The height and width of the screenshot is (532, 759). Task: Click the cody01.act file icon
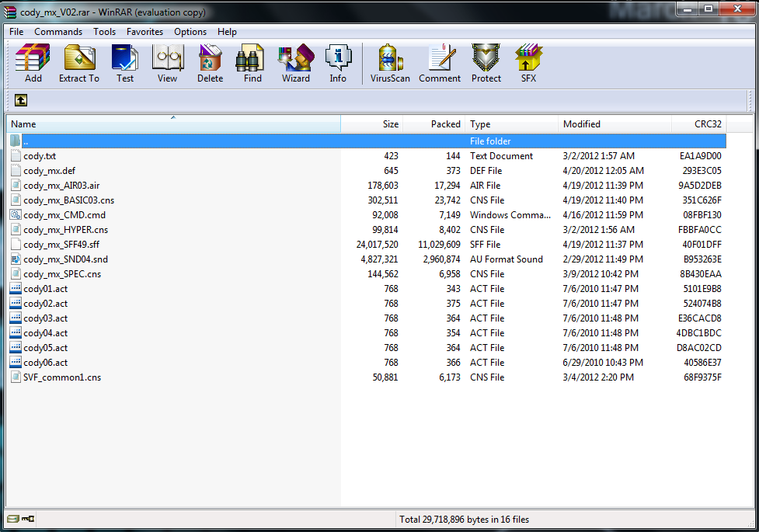[16, 288]
